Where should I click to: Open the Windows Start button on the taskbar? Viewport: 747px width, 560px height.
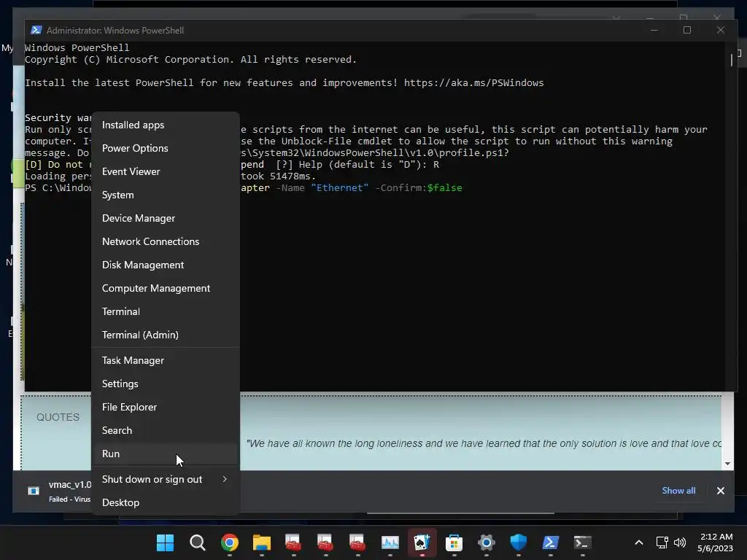pyautogui.click(x=166, y=542)
